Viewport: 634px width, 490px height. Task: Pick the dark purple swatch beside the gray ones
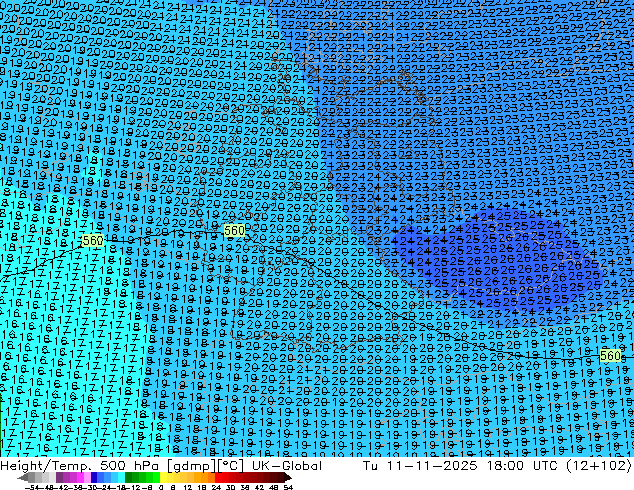point(59,478)
